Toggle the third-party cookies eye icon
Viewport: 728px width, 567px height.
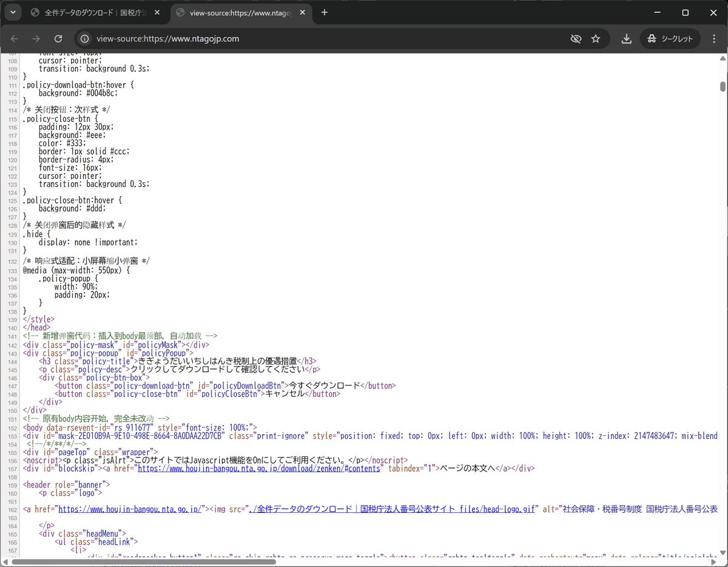(x=576, y=39)
